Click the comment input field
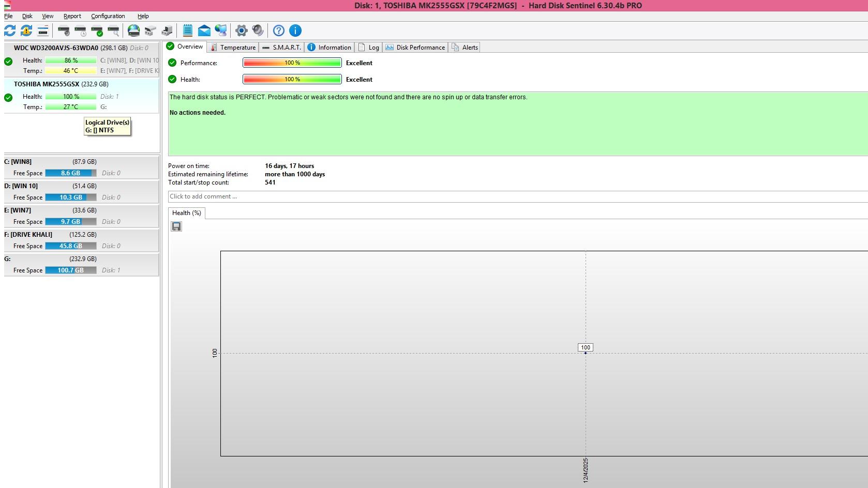This screenshot has width=868, height=488. (517, 196)
